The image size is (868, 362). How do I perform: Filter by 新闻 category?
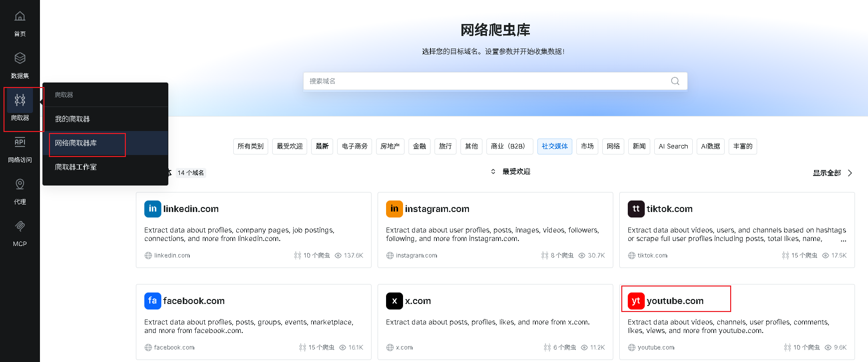(x=639, y=146)
